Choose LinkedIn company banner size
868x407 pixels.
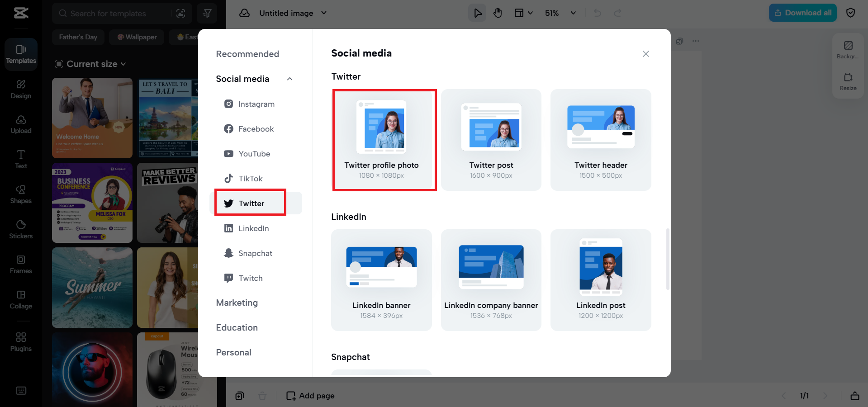click(x=491, y=280)
